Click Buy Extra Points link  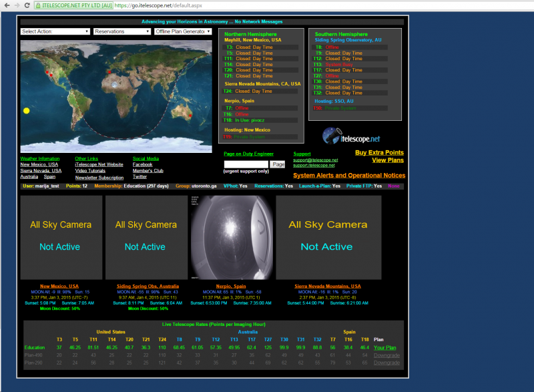(379, 152)
